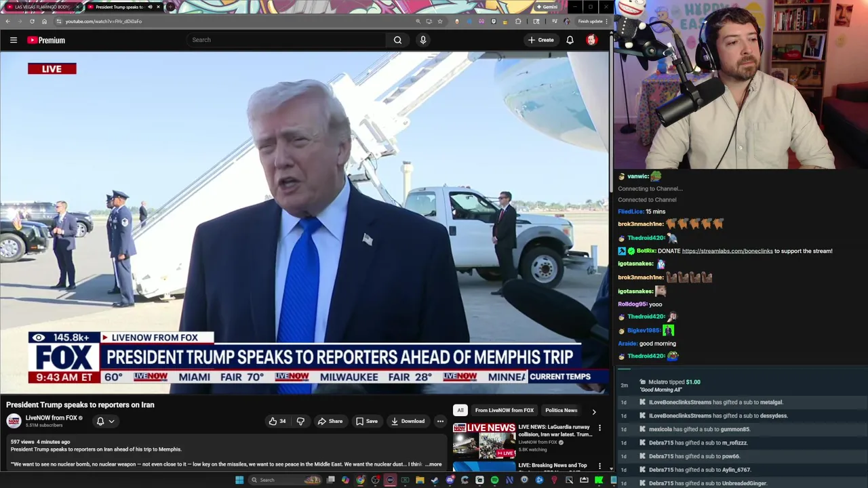Viewport: 868px width, 488px height.
Task: Open browser home page
Action: pyautogui.click(x=44, y=21)
